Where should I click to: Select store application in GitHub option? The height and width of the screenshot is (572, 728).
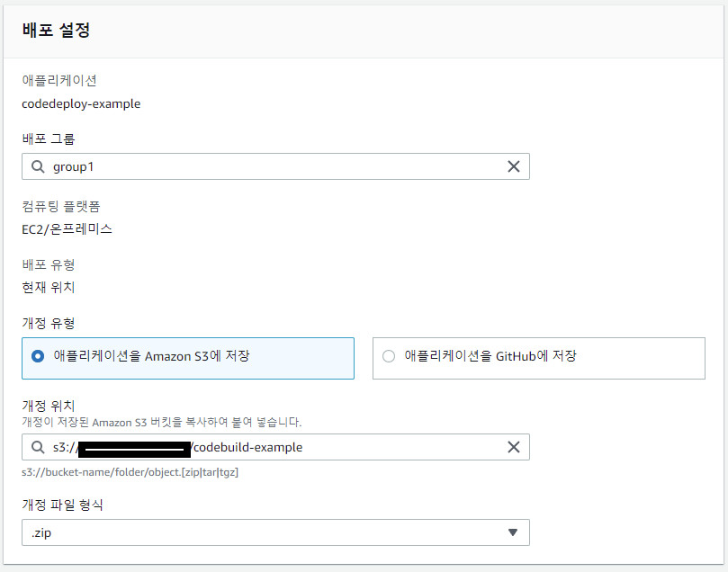coord(538,358)
